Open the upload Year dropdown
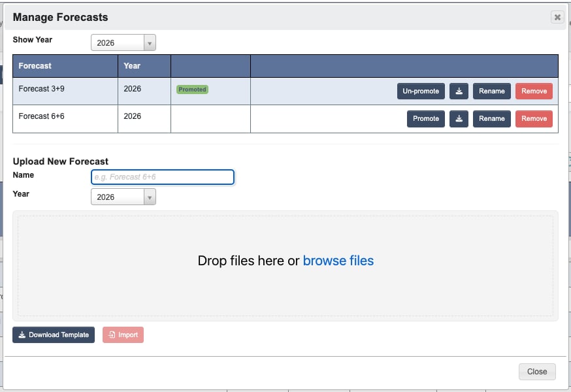This screenshot has width=571, height=392. (123, 197)
